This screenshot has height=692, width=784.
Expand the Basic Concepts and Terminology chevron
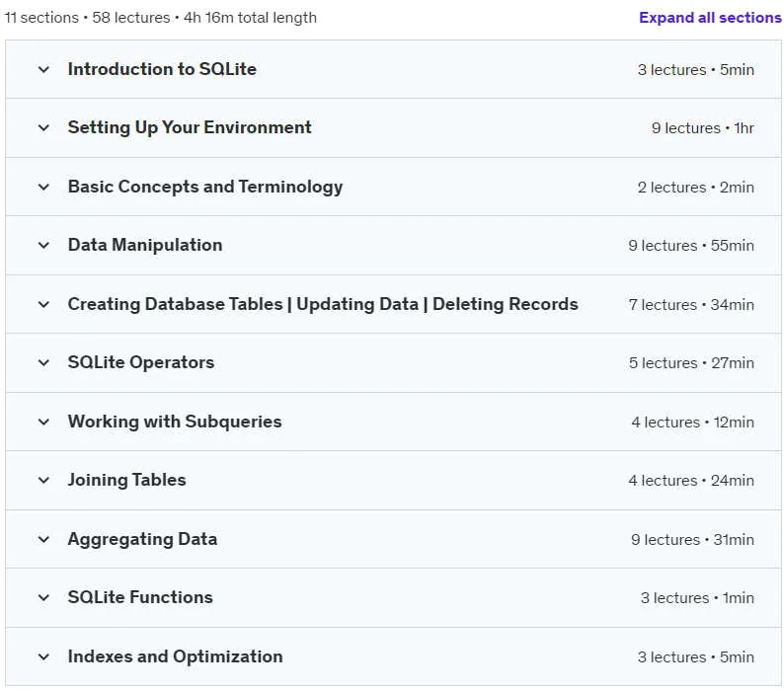(44, 187)
